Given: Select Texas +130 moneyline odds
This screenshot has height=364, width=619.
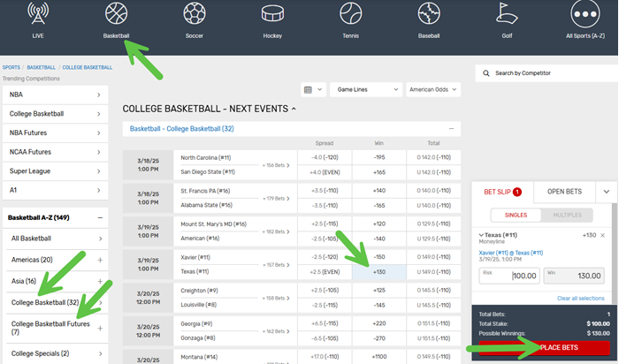Looking at the screenshot, I should click(379, 272).
